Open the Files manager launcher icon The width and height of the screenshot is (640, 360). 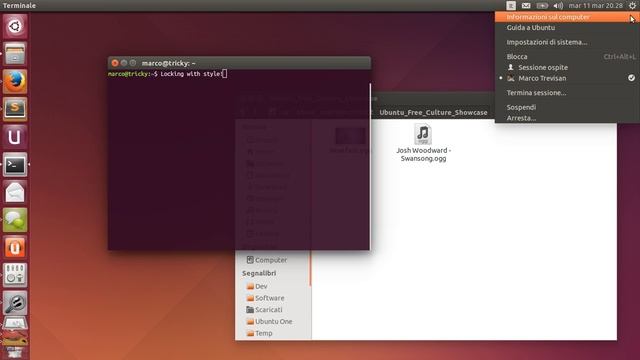(x=15, y=53)
